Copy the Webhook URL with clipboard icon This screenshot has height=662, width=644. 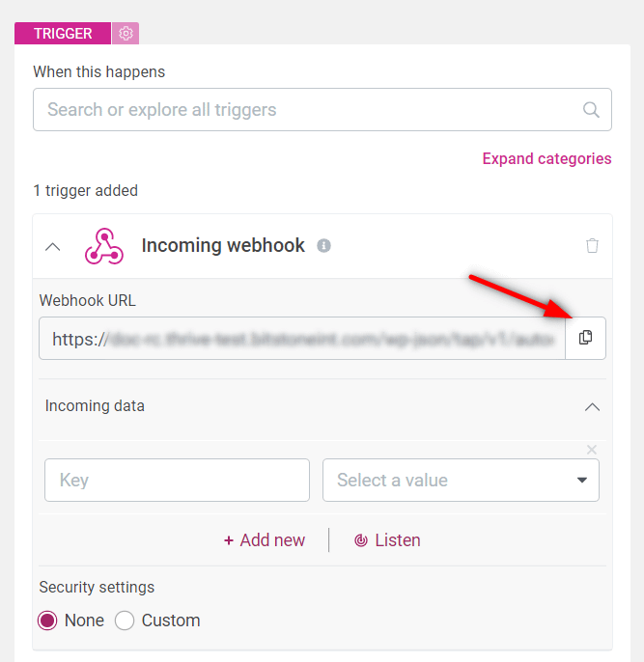click(585, 338)
